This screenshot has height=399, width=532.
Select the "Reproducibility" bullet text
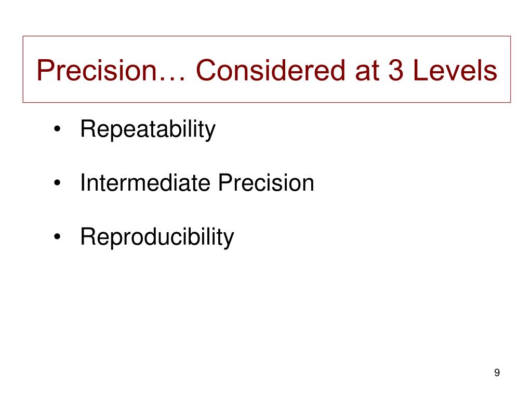point(157,237)
